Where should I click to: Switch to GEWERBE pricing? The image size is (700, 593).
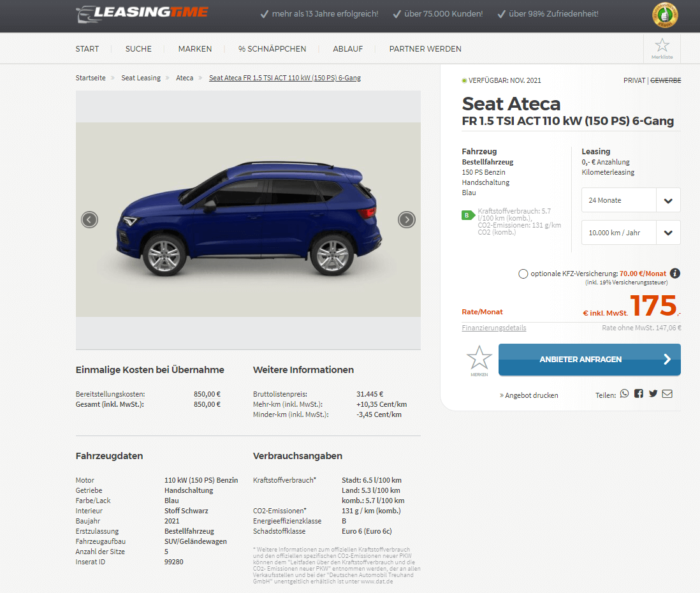click(666, 80)
